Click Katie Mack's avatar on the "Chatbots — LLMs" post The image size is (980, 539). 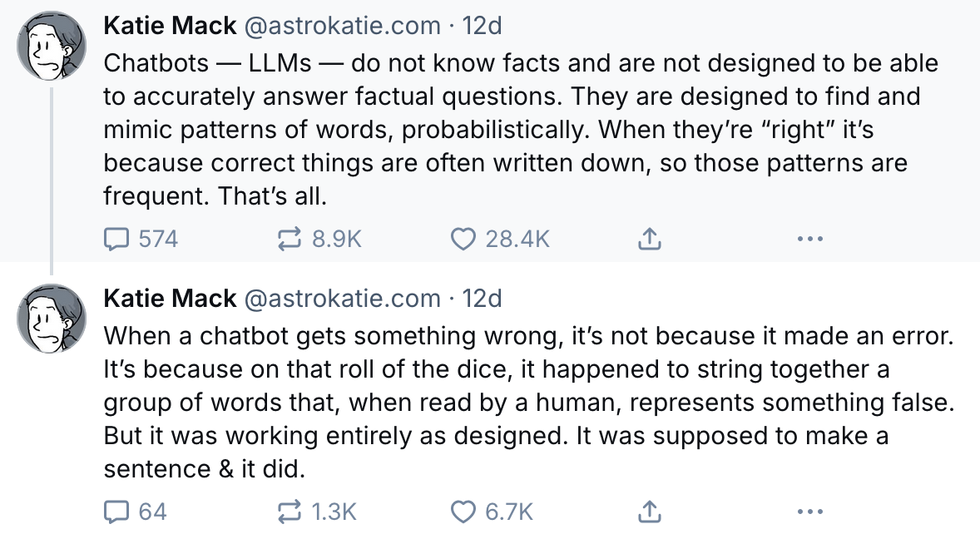[52, 47]
